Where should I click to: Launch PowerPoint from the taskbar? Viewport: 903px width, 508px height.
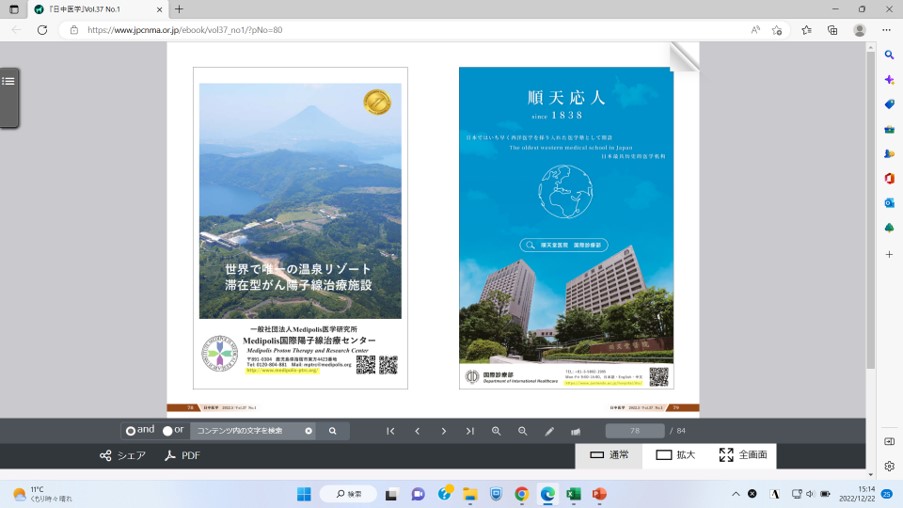[599, 494]
